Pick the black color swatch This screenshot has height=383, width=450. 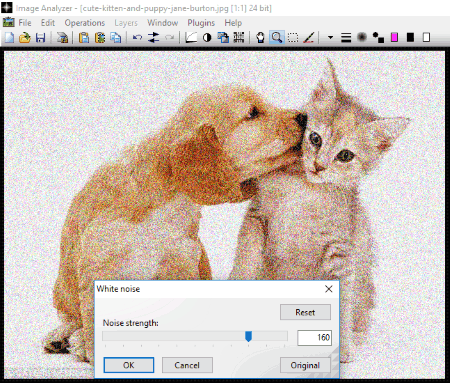click(x=410, y=37)
